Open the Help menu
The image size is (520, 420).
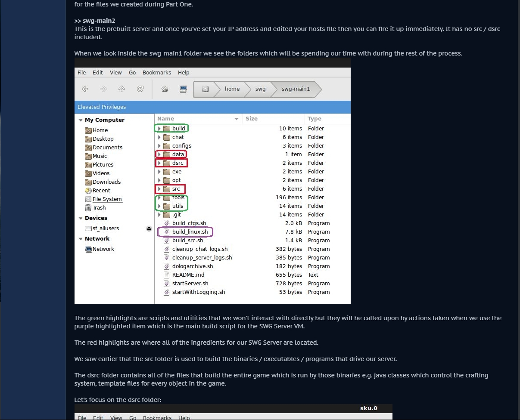pyautogui.click(x=184, y=73)
